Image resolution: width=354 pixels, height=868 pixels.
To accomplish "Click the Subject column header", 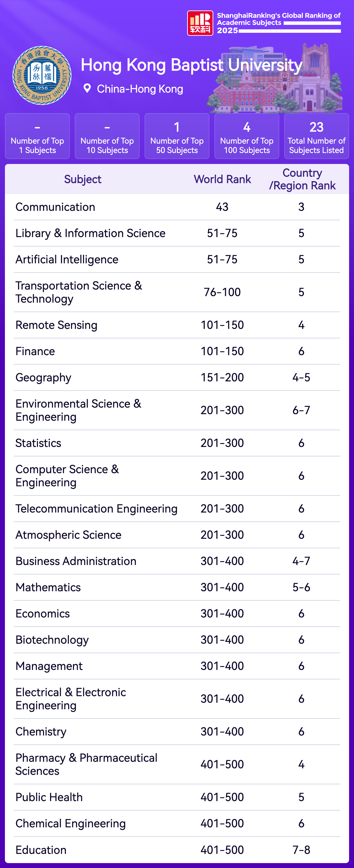I will 83,179.
